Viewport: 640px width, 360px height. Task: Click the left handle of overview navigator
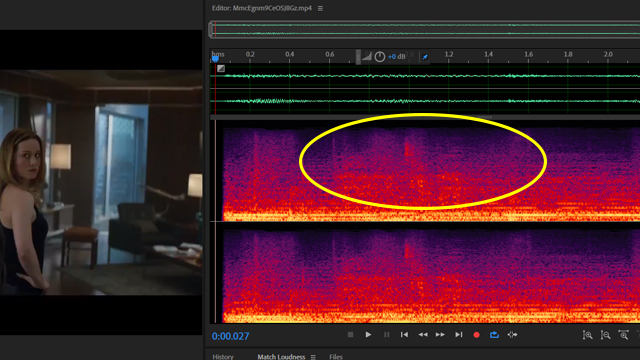(211, 29)
